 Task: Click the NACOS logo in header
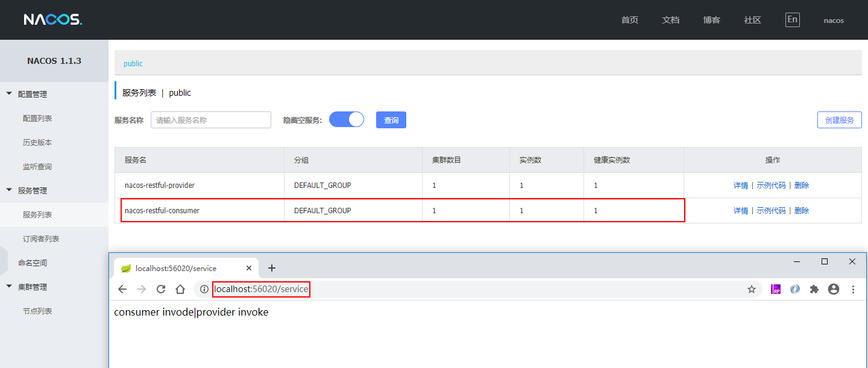[53, 20]
